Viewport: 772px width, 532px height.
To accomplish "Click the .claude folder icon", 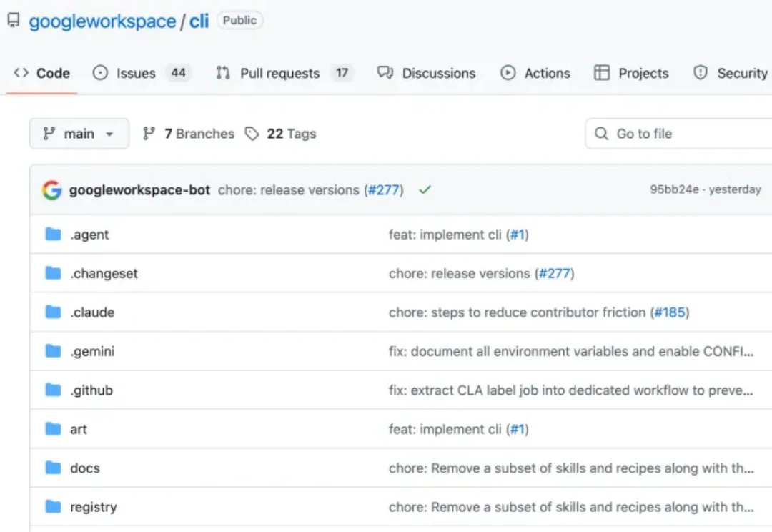I will pyautogui.click(x=53, y=312).
